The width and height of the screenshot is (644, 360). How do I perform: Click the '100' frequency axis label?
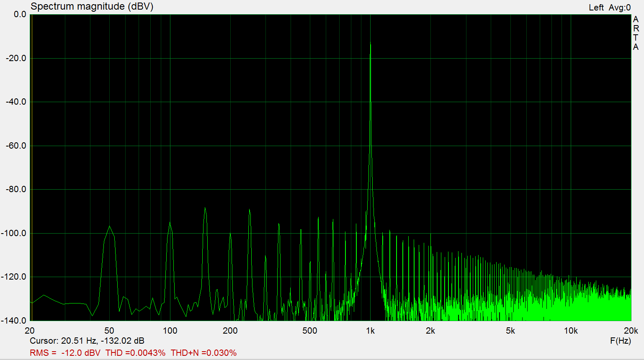tap(170, 331)
